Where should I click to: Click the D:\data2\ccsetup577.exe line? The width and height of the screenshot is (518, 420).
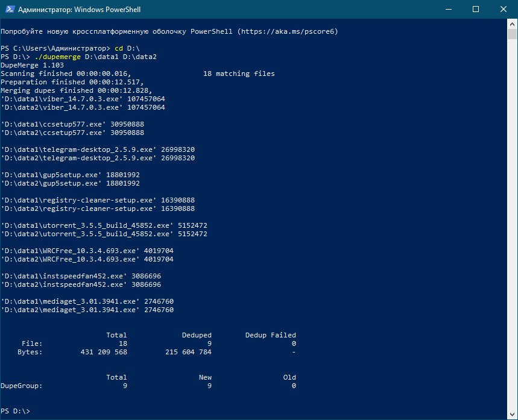click(72, 133)
